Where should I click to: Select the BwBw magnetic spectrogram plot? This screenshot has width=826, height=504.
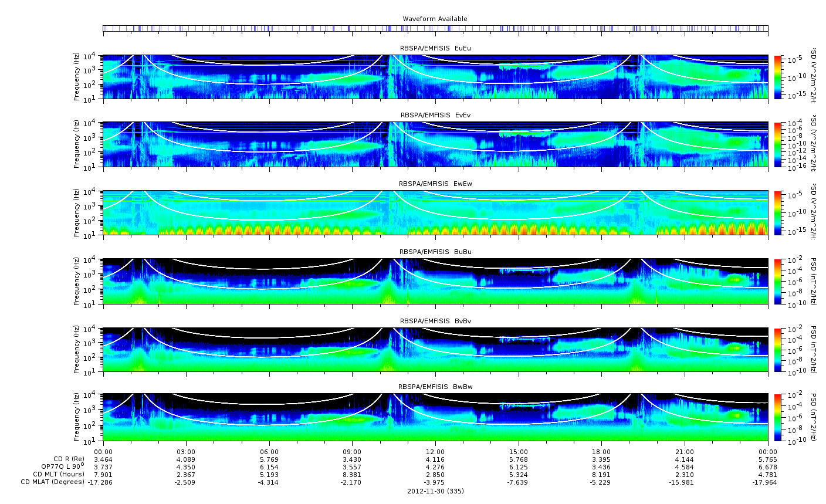click(x=435, y=417)
